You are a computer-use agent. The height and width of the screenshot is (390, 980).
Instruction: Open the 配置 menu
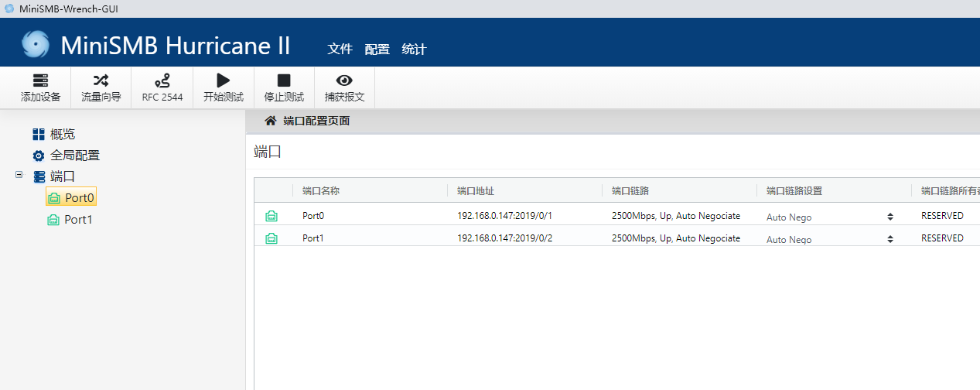[x=377, y=49]
